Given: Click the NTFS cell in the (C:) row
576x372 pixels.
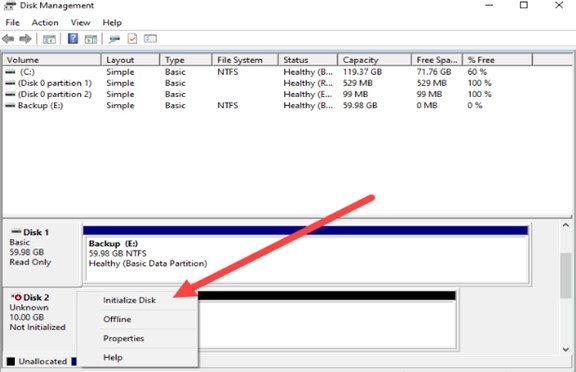Looking at the screenshot, I should tap(227, 72).
